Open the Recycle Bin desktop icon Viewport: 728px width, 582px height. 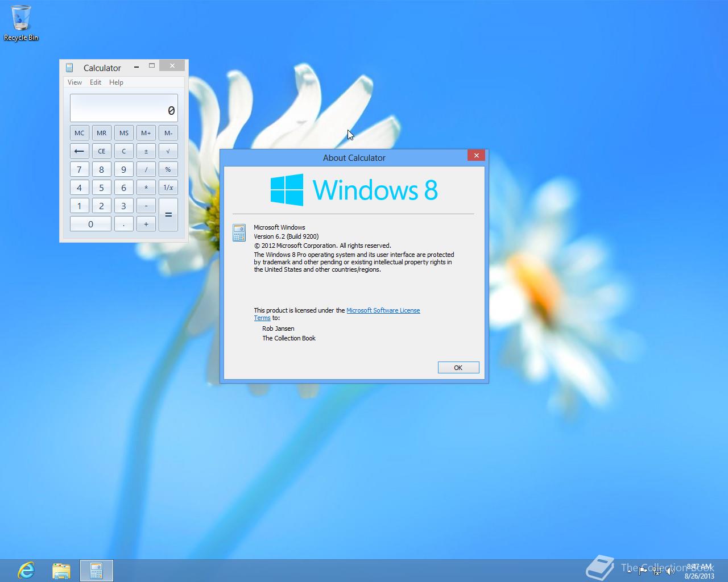(21, 23)
